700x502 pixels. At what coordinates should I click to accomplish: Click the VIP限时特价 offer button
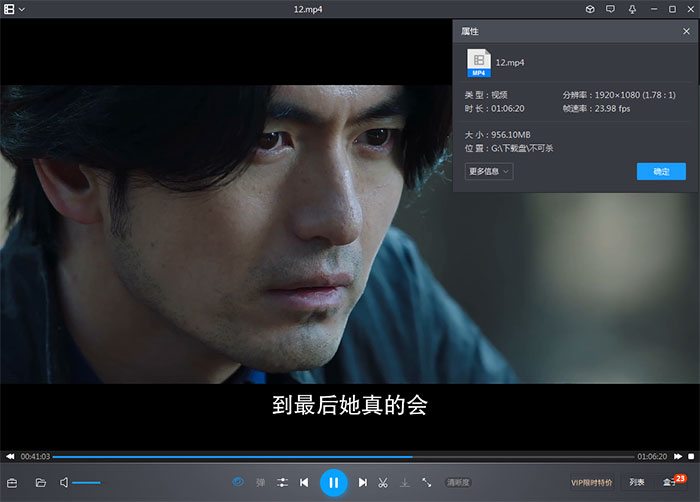(x=591, y=482)
